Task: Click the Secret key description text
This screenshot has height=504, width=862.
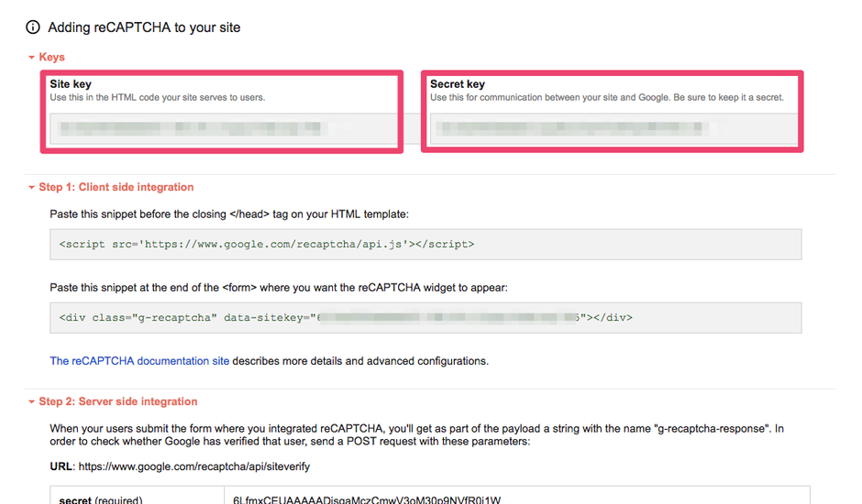Action: coord(606,97)
